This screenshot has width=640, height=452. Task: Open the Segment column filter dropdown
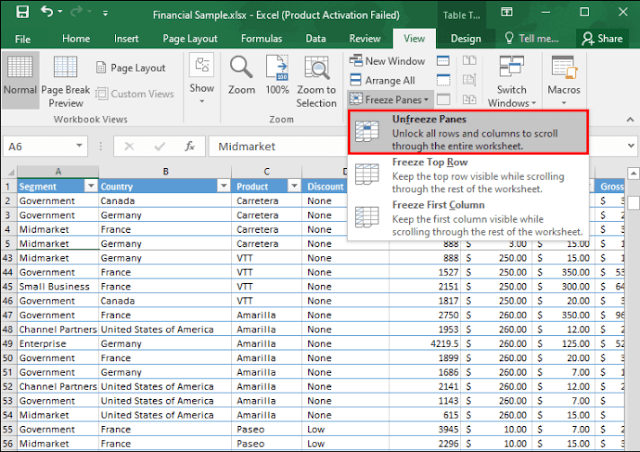click(x=91, y=186)
